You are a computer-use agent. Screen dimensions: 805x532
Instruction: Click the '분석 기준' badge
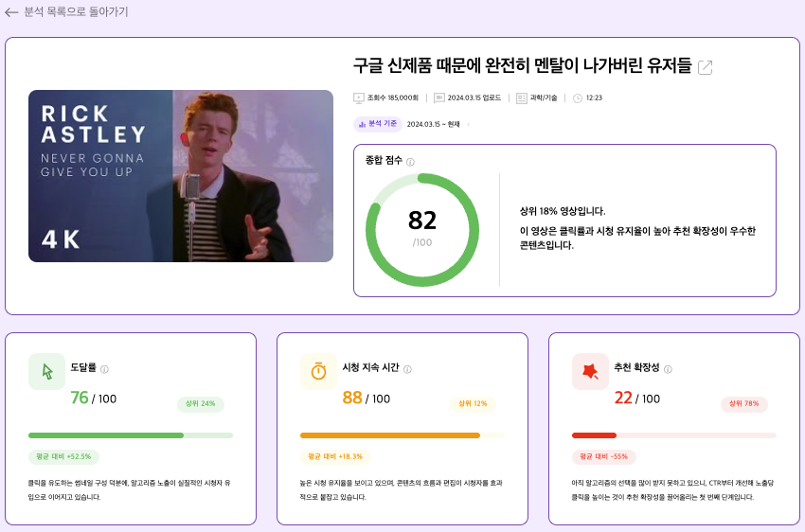point(377,124)
